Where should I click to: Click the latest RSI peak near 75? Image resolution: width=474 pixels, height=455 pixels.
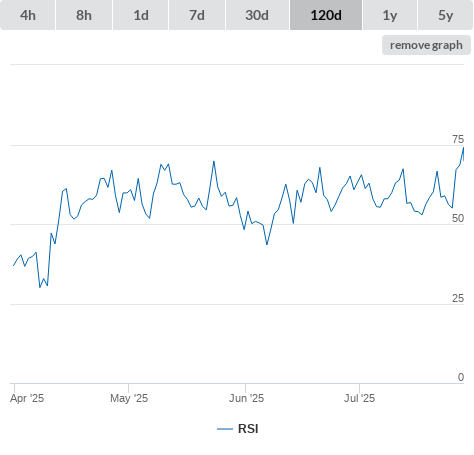[463, 148]
